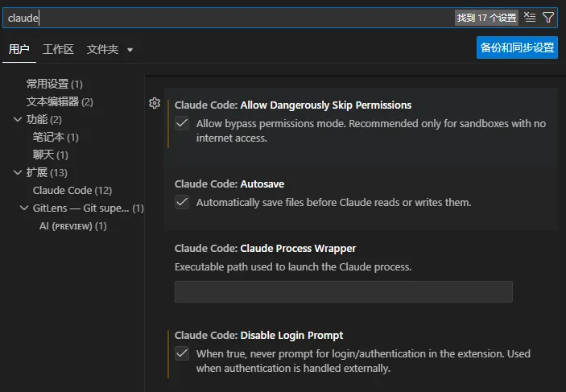Image resolution: width=566 pixels, height=392 pixels.
Task: Select AI (Preview) under GitLens
Action: point(72,226)
